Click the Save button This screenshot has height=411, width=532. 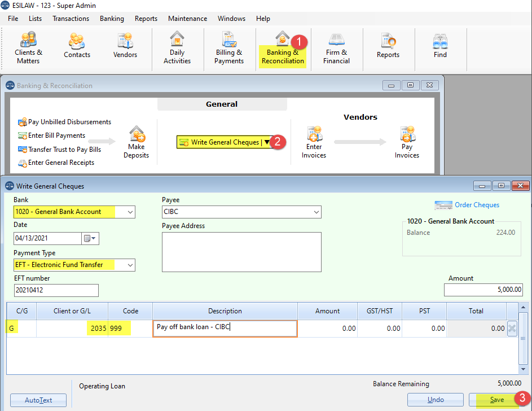[x=496, y=400]
